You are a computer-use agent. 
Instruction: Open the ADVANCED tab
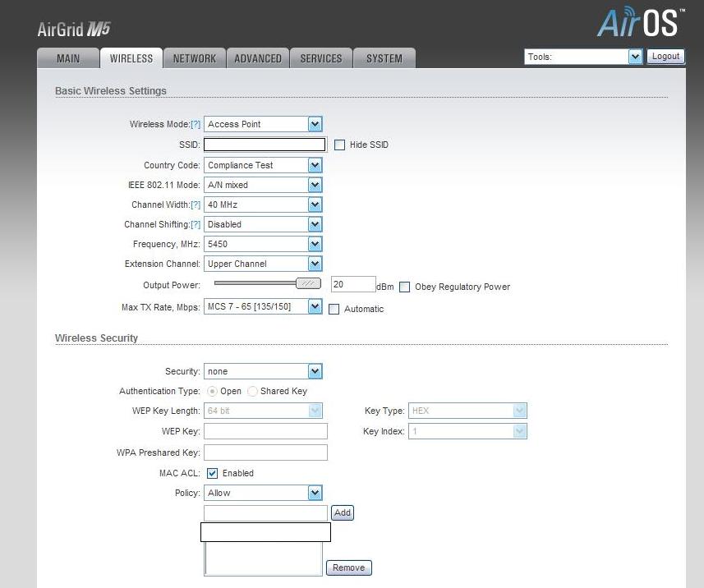[x=258, y=58]
